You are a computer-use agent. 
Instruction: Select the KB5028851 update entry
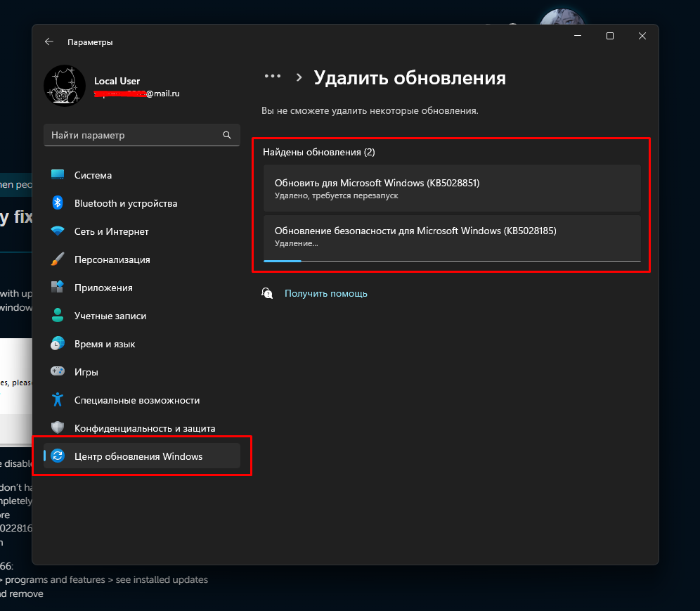click(x=451, y=188)
